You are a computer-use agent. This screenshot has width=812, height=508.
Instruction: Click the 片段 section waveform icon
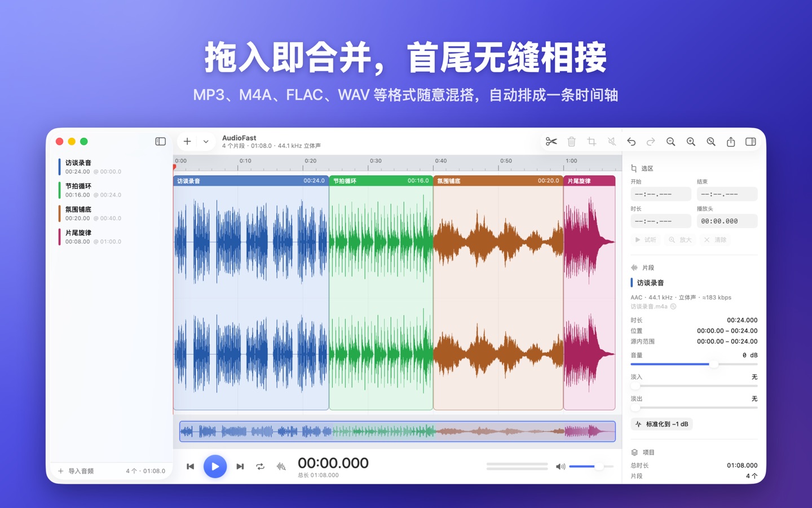[x=634, y=268]
